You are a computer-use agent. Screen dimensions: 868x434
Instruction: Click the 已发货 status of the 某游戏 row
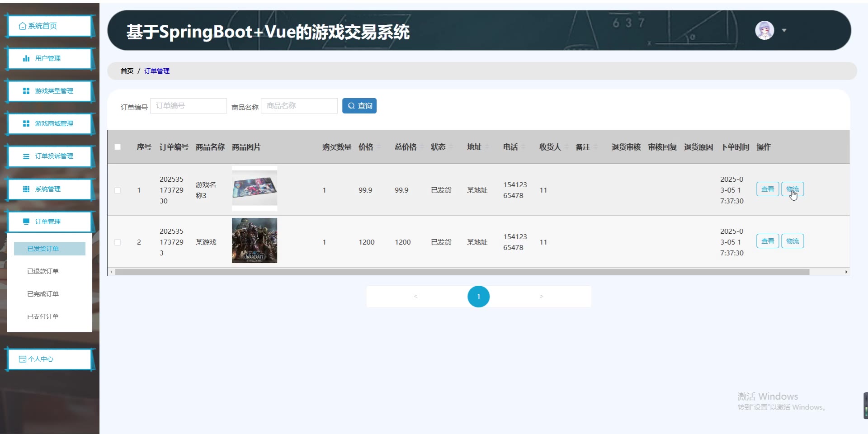coord(441,242)
